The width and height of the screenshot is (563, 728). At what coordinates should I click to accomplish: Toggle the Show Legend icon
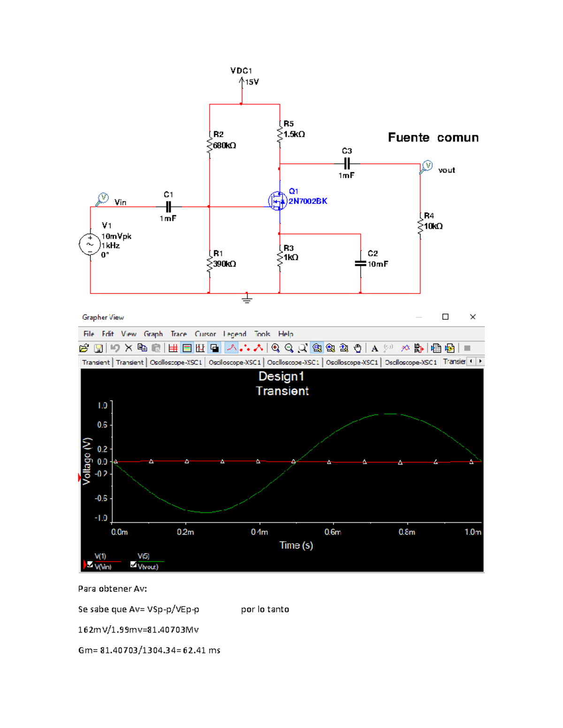click(187, 348)
